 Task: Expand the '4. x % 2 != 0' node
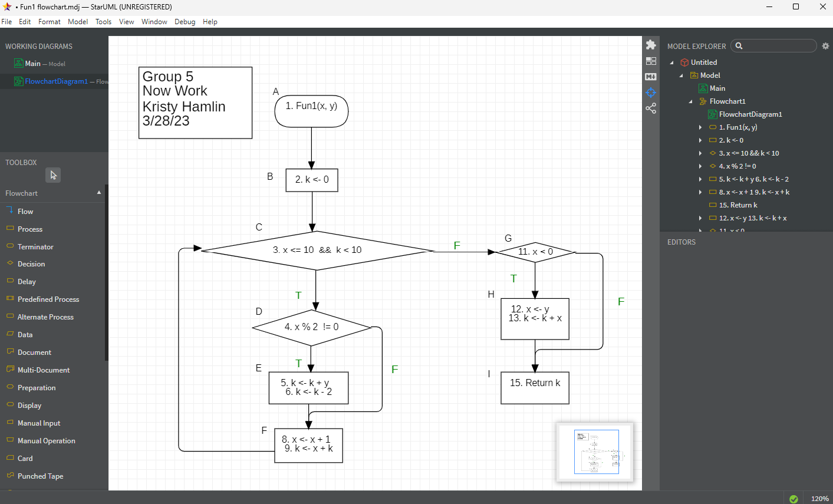tap(700, 166)
